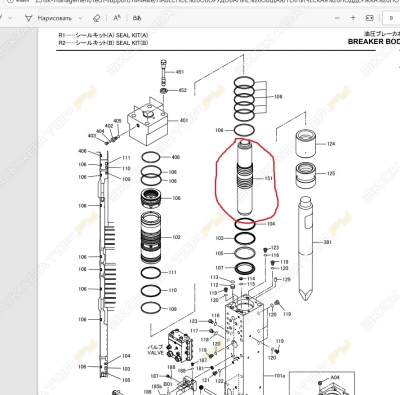Click part label 403 near small screw
Image resolution: width=400 pixels, height=395 pixels.
(92, 136)
